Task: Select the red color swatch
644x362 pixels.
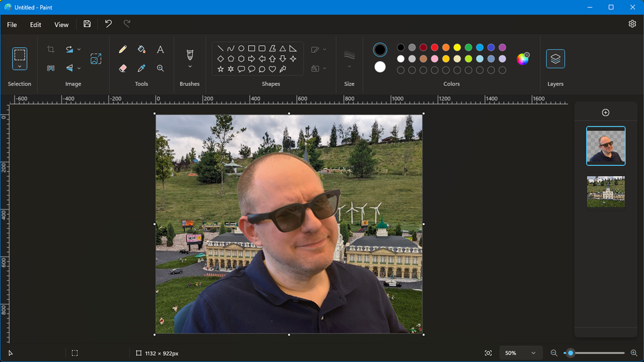Action: [435, 47]
